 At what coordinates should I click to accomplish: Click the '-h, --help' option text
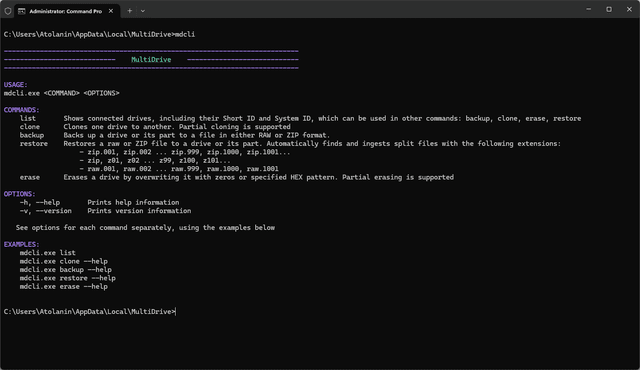[40, 202]
